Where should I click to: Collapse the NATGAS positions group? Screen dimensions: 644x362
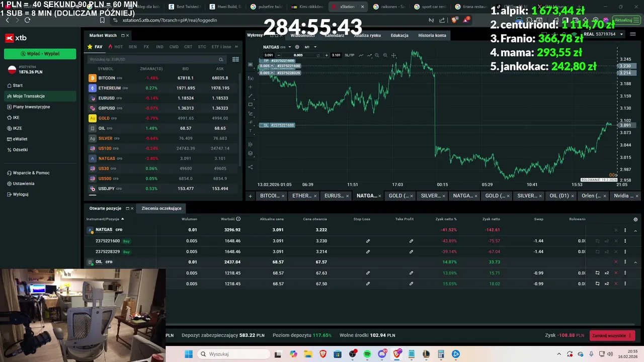[635, 230]
